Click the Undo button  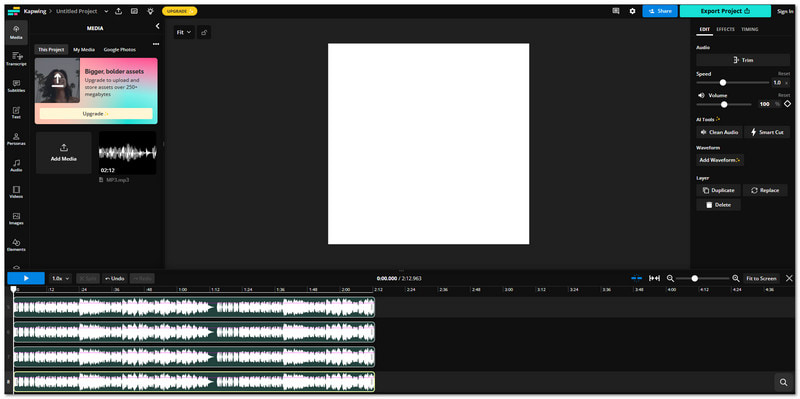point(114,279)
